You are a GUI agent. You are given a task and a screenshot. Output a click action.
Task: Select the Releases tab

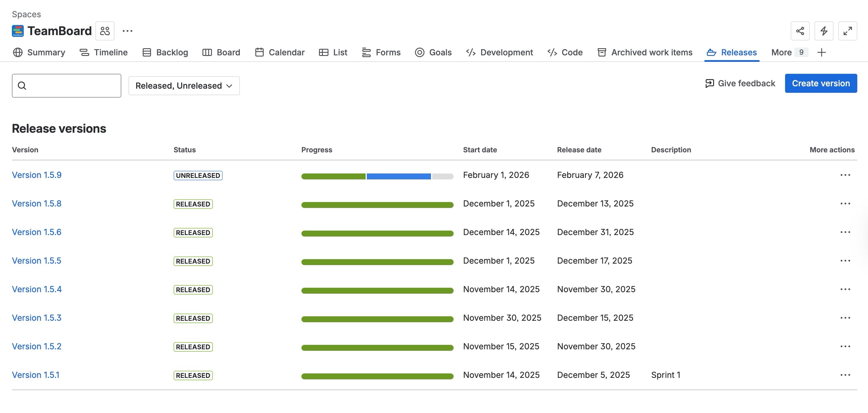tap(732, 52)
